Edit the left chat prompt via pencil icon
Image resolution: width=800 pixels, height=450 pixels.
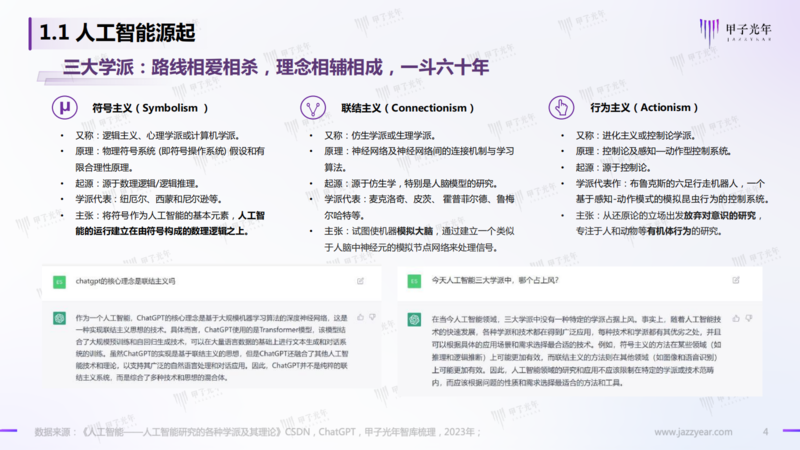[359, 282]
